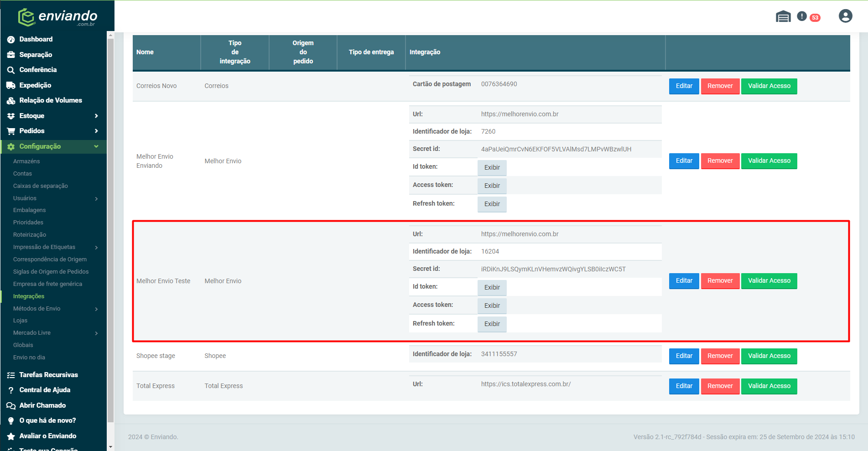This screenshot has width=868, height=451.
Task: Expand Mercado Livre submenu arrow
Action: [x=96, y=333]
